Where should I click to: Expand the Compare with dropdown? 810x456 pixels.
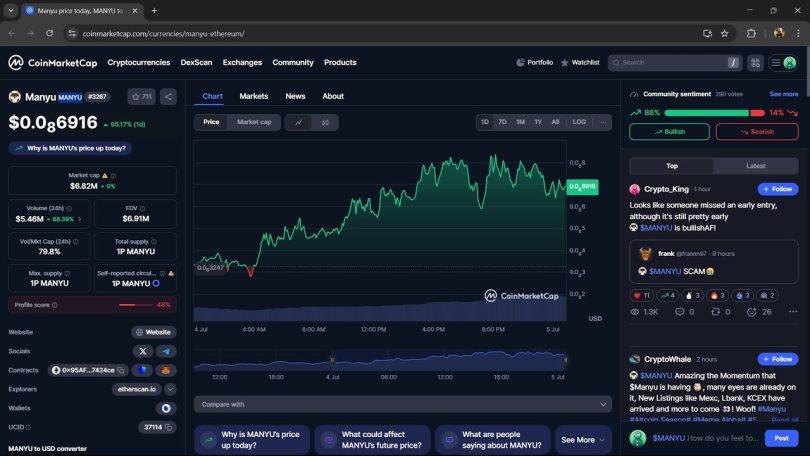coord(403,404)
